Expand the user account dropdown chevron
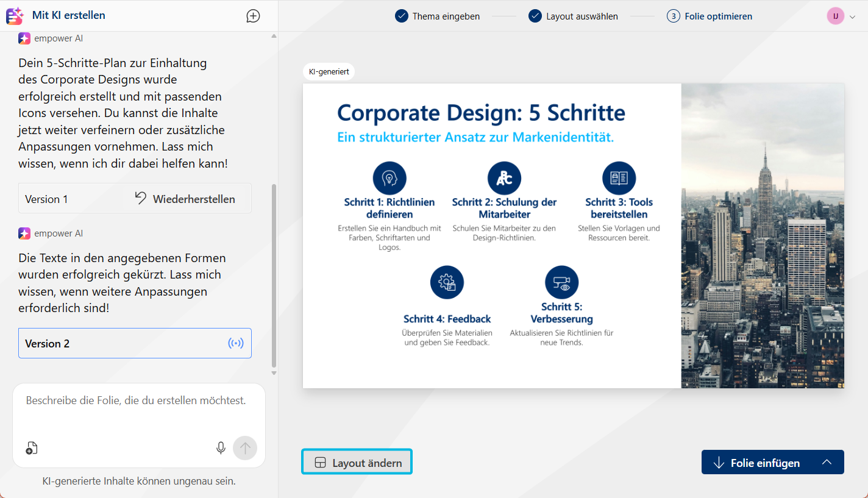868x498 pixels. [x=852, y=16]
